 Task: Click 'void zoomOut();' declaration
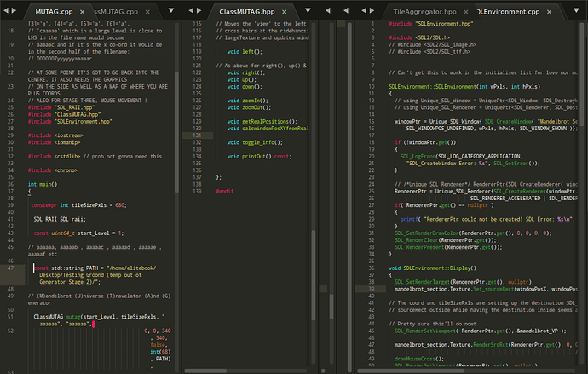[x=249, y=107]
